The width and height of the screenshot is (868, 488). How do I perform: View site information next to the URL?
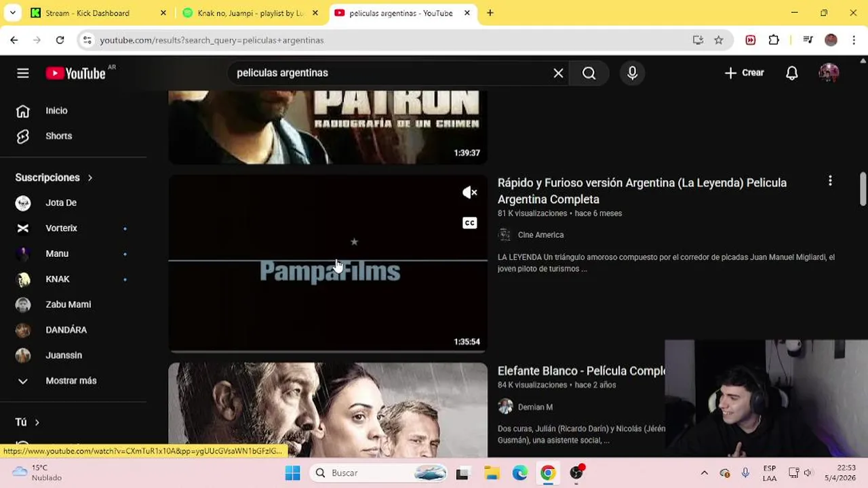click(x=87, y=40)
